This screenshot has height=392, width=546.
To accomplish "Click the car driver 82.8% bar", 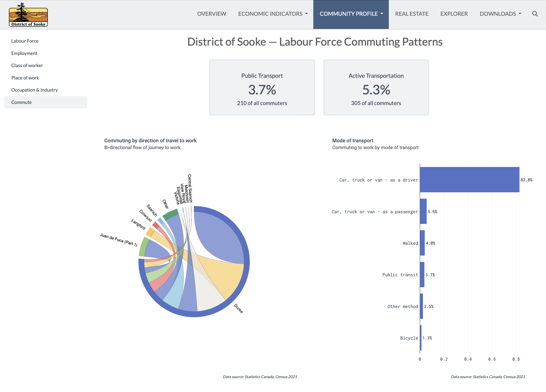I will 469,180.
